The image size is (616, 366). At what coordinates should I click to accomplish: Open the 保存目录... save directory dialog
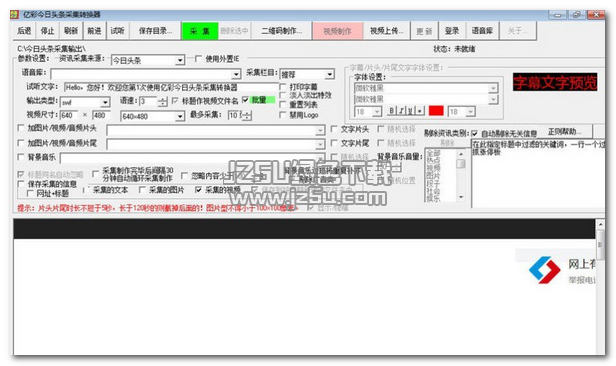click(x=155, y=31)
